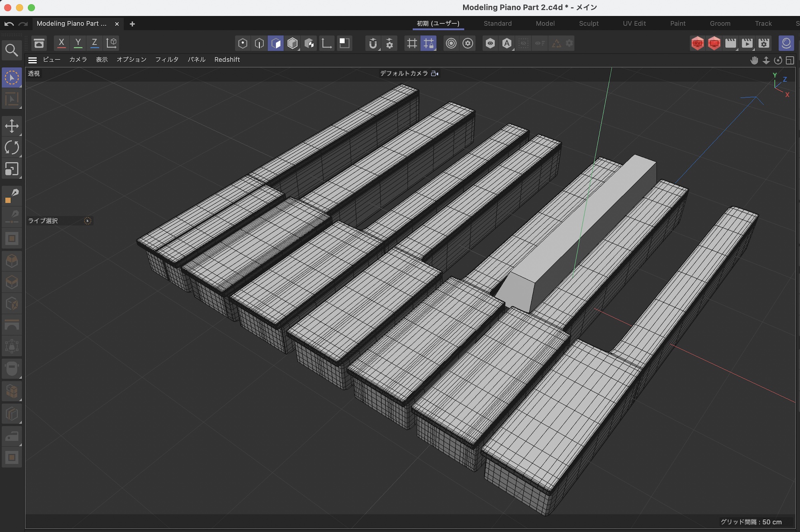Toggle Enable Snap magnet icon
This screenshot has height=532, width=800.
[x=373, y=43]
